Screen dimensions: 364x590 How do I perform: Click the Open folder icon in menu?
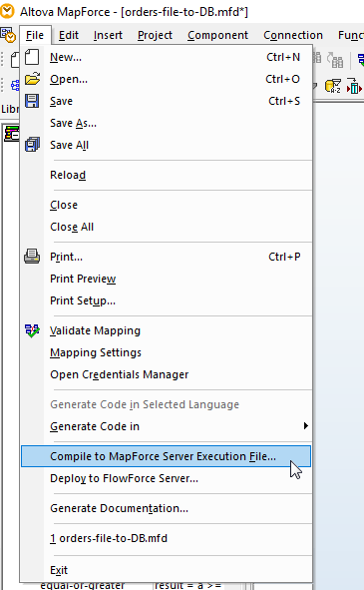coord(32,79)
